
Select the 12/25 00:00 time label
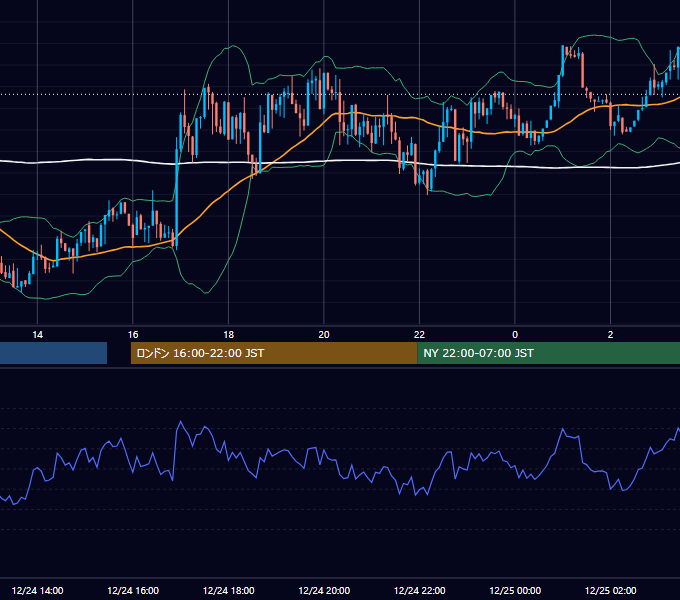(515, 590)
